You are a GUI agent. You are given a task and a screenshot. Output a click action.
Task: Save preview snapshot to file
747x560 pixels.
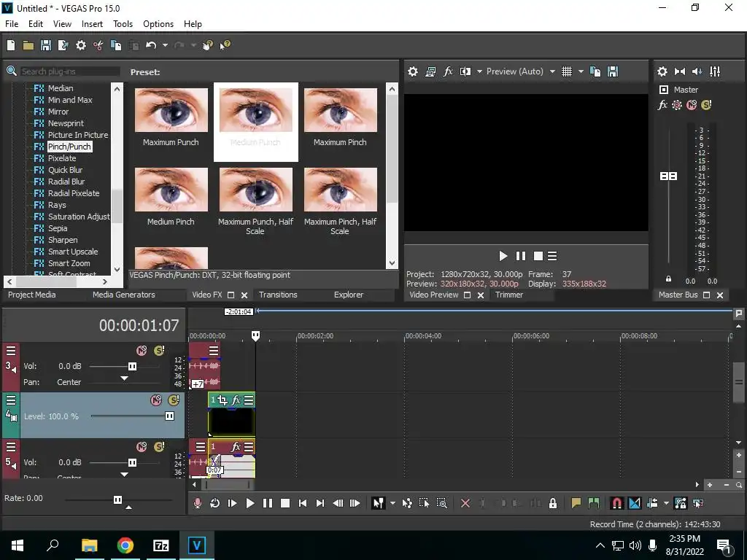(613, 71)
